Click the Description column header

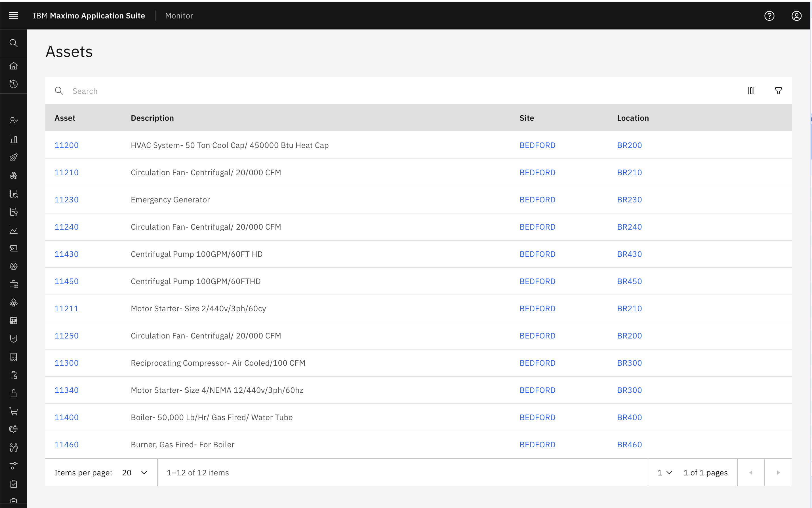point(152,118)
